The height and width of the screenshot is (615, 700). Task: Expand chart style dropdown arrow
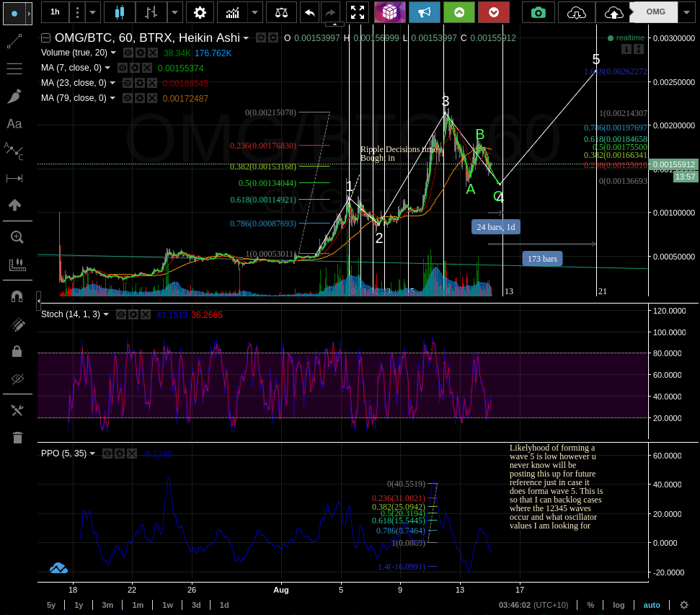pyautogui.click(x=174, y=12)
